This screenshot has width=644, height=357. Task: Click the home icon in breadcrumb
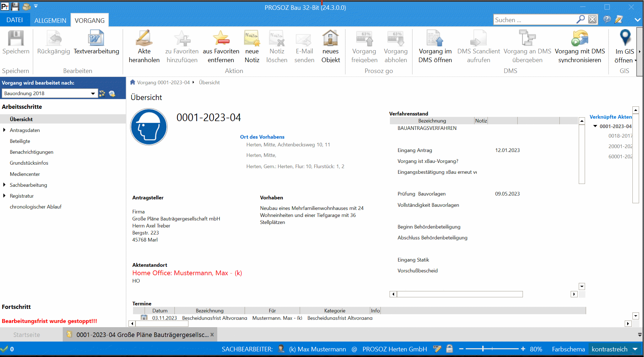(x=133, y=82)
